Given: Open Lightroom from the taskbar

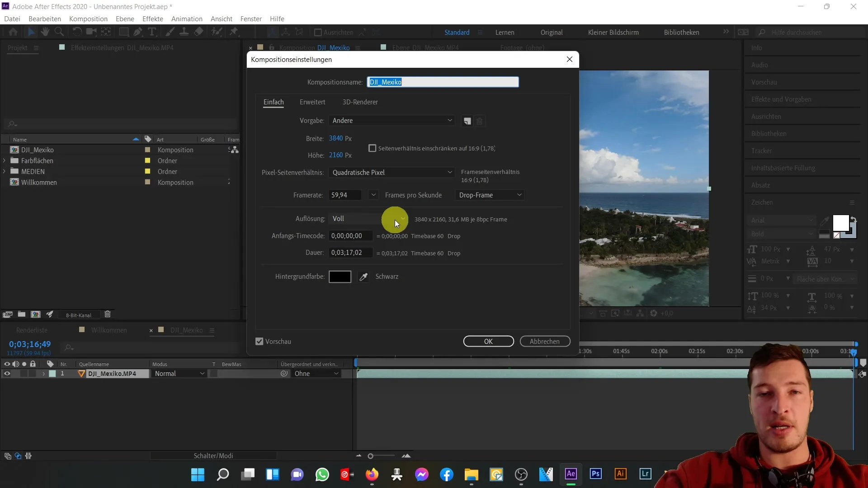Looking at the screenshot, I should pos(645,474).
